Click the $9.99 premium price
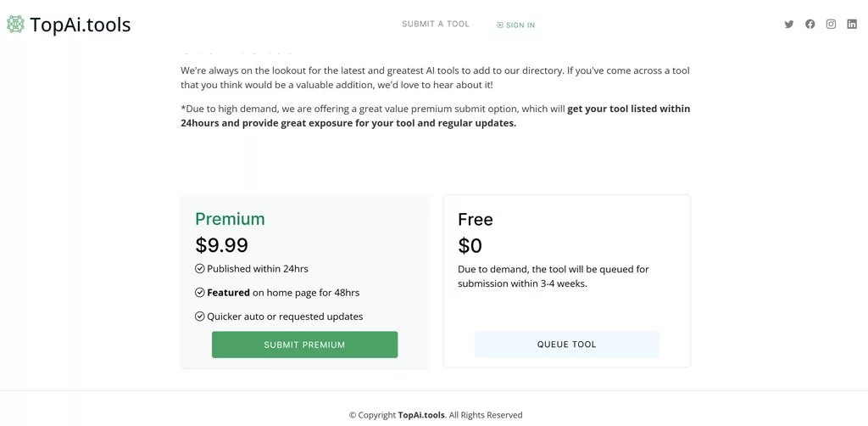Viewport: 868px width, 426px height. pos(221,245)
